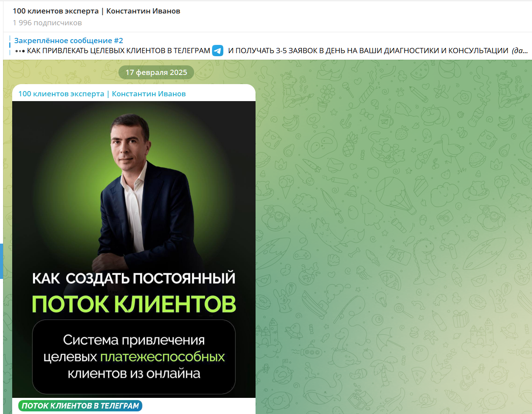
Task: Click the rounded box with Система привлечения text
Action: pos(134,356)
